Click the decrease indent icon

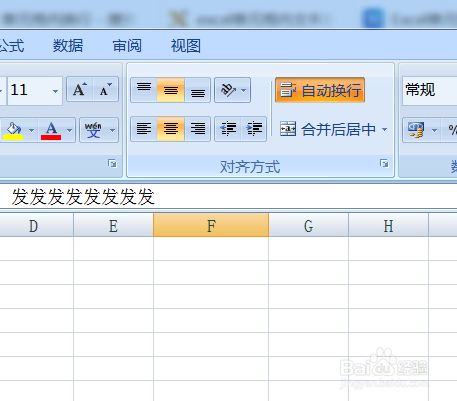[228, 129]
